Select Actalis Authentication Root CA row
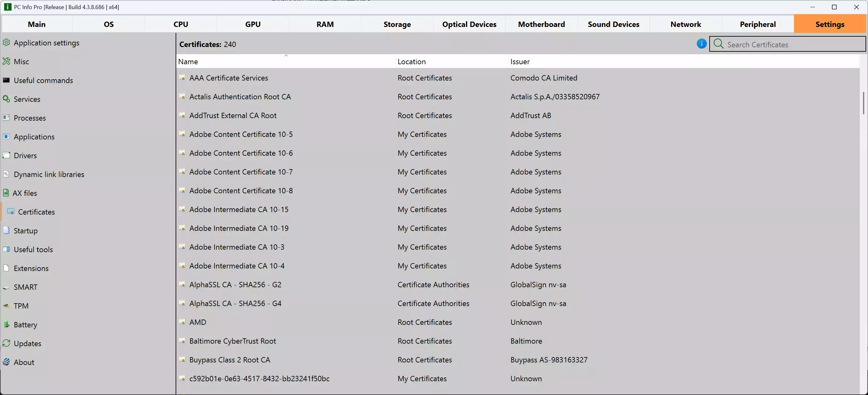 518,96
